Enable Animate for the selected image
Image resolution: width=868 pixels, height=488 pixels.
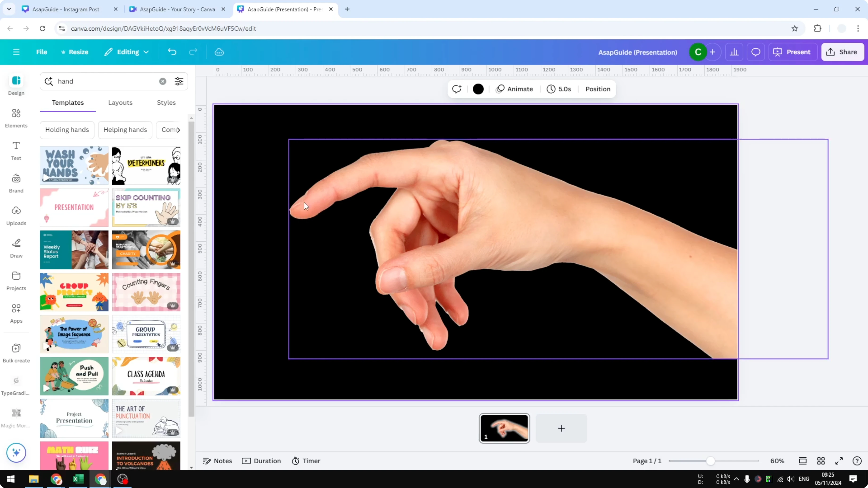tap(514, 89)
